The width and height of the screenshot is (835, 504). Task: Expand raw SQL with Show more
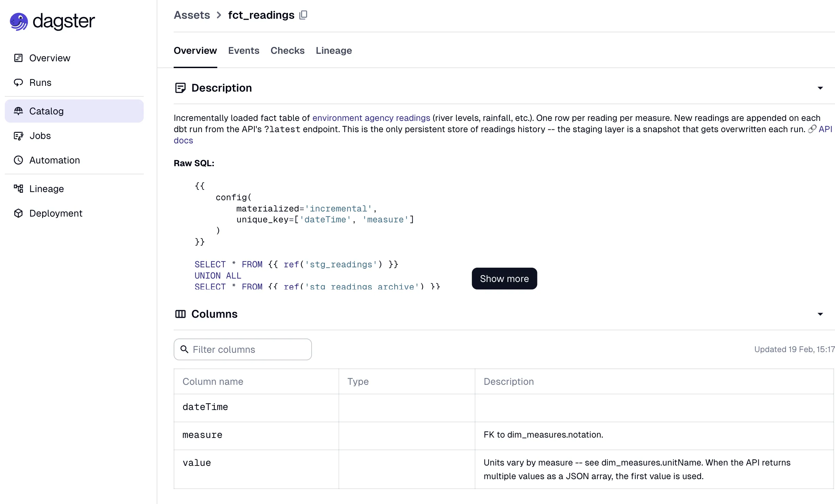pyautogui.click(x=504, y=279)
